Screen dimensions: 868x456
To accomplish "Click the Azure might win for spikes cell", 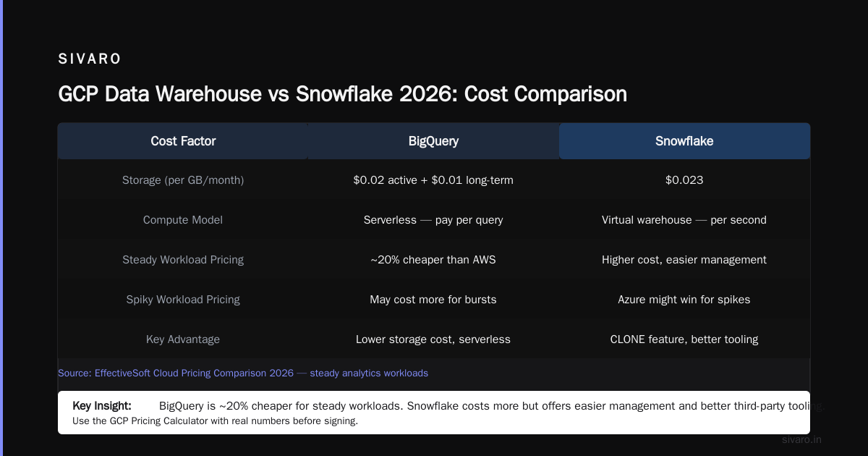I will (x=684, y=300).
